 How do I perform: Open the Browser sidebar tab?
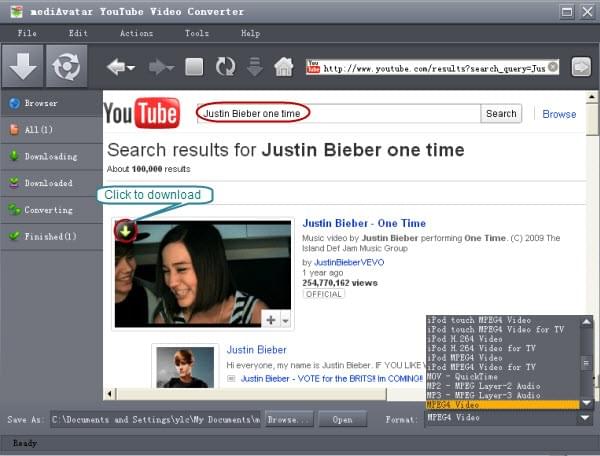52,103
